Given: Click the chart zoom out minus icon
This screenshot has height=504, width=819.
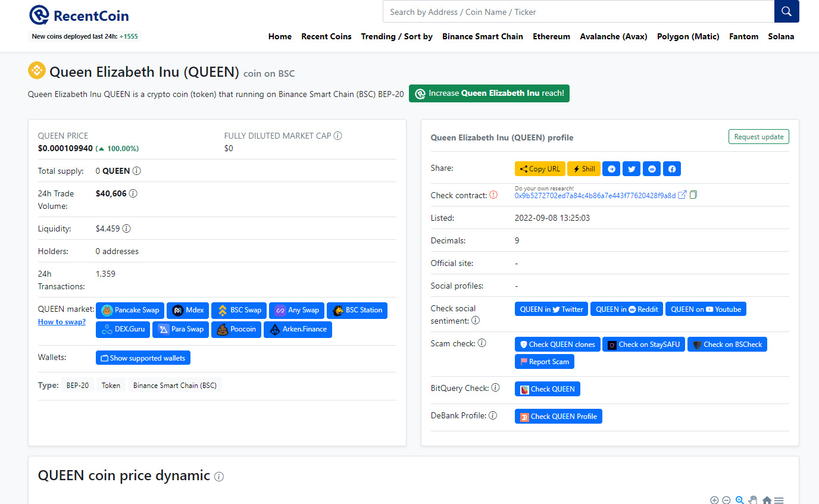Looking at the screenshot, I should [x=726, y=500].
